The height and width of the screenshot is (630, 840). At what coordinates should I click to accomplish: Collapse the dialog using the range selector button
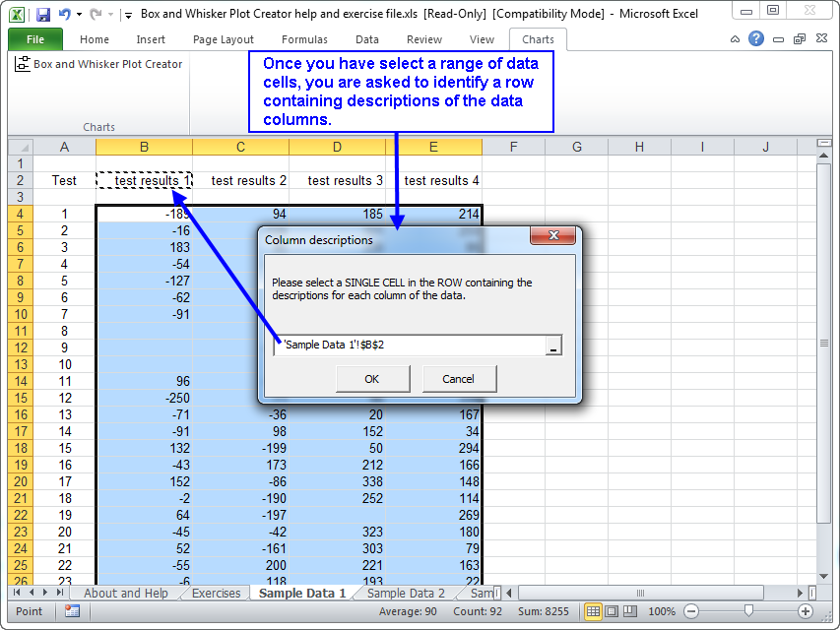point(553,346)
